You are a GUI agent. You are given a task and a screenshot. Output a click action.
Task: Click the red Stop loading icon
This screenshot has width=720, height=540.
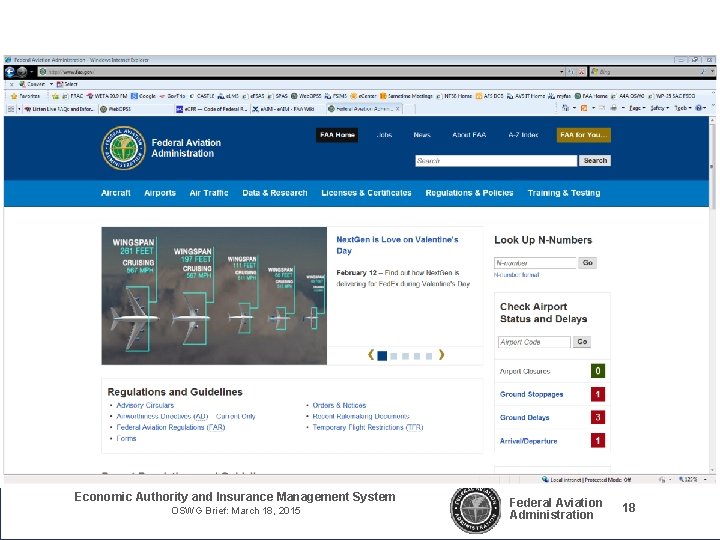(x=582, y=72)
